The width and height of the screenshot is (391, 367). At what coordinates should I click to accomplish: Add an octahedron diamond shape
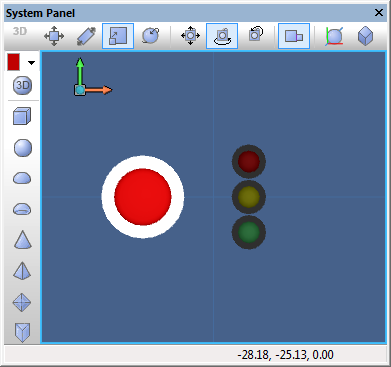22,302
